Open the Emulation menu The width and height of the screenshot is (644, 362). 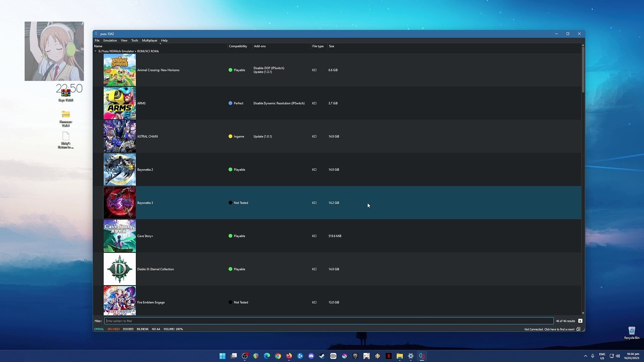click(110, 40)
